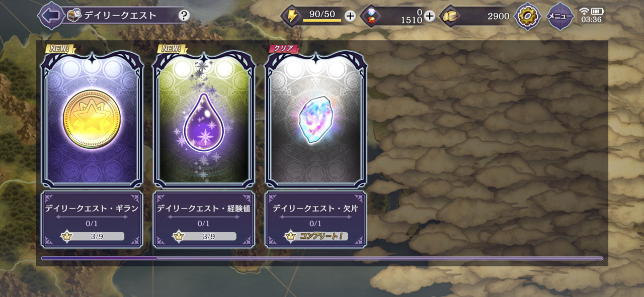Click the horizontal scrollbar below quest cards
Viewport: 644px width, 297px height.
click(x=322, y=258)
